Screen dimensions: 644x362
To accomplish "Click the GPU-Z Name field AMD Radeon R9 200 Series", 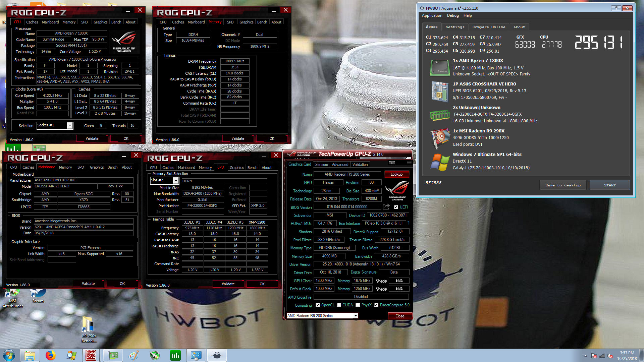I will coord(347,174).
